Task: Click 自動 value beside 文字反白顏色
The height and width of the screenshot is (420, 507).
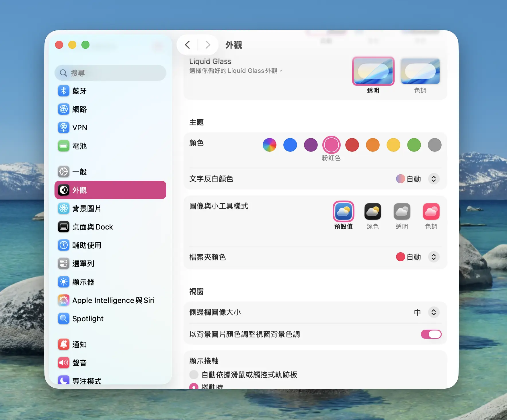Action: click(x=414, y=179)
